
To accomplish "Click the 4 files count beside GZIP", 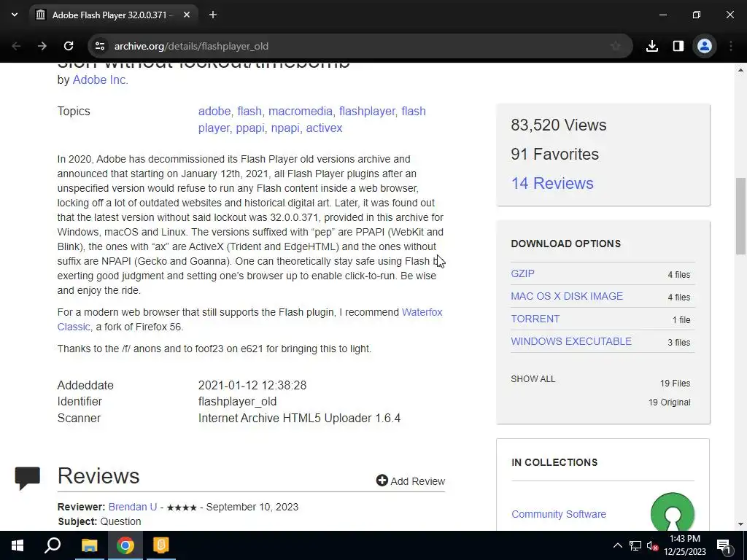I will point(679,275).
